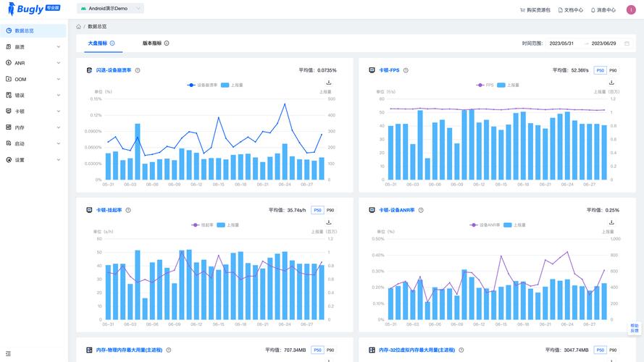Viewport: 644px width, 362px height.
Task: Expand the OOM menu chevron
Action: 59,79
